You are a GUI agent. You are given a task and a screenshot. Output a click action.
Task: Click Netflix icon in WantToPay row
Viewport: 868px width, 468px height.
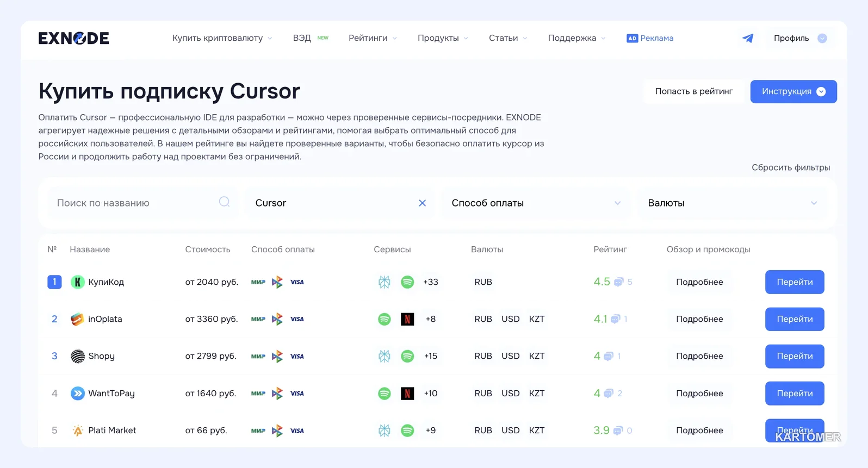click(407, 393)
